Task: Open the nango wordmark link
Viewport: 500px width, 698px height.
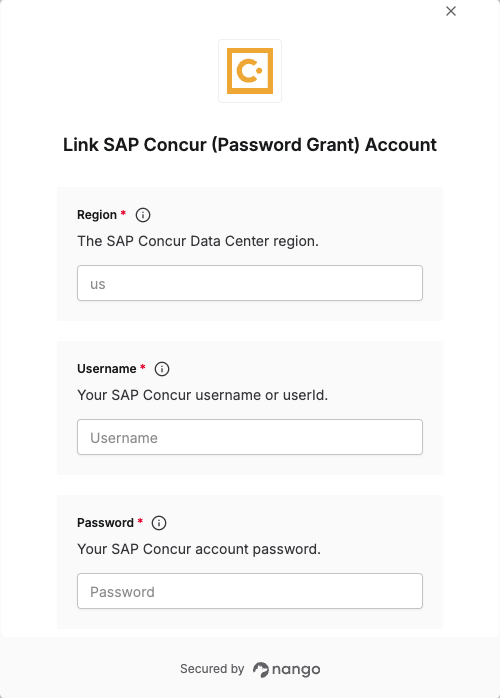Action: point(296,670)
